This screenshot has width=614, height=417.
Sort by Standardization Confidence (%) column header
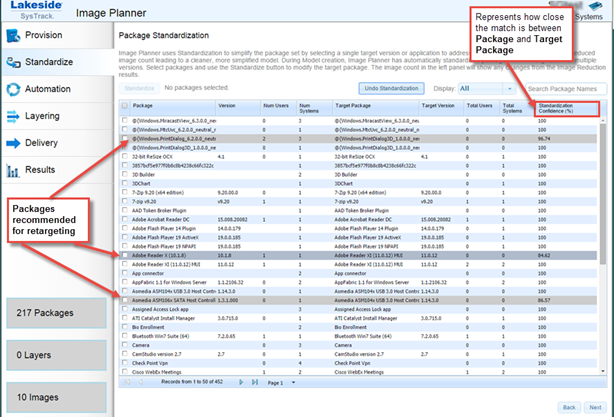566,108
